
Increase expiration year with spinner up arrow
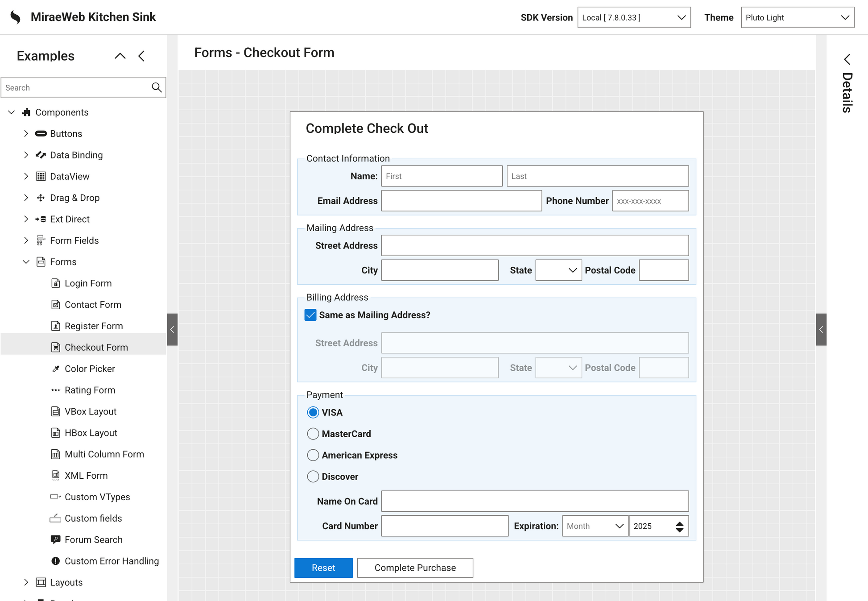(679, 523)
